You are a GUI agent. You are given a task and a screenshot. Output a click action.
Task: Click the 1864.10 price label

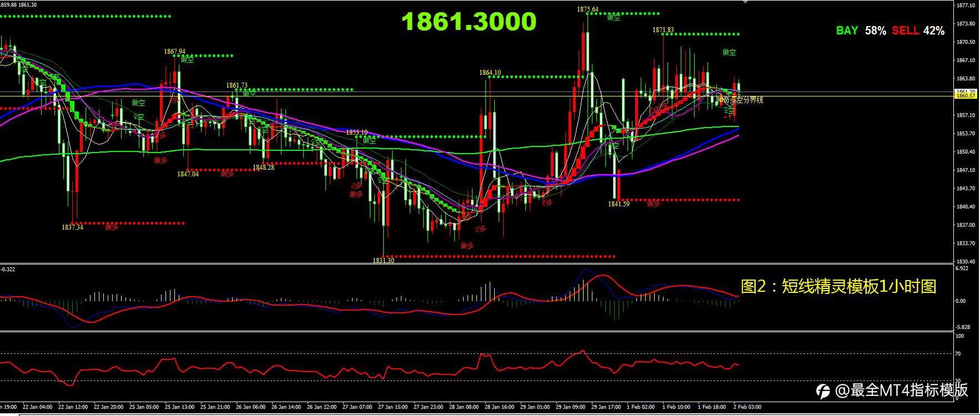pyautogui.click(x=490, y=73)
